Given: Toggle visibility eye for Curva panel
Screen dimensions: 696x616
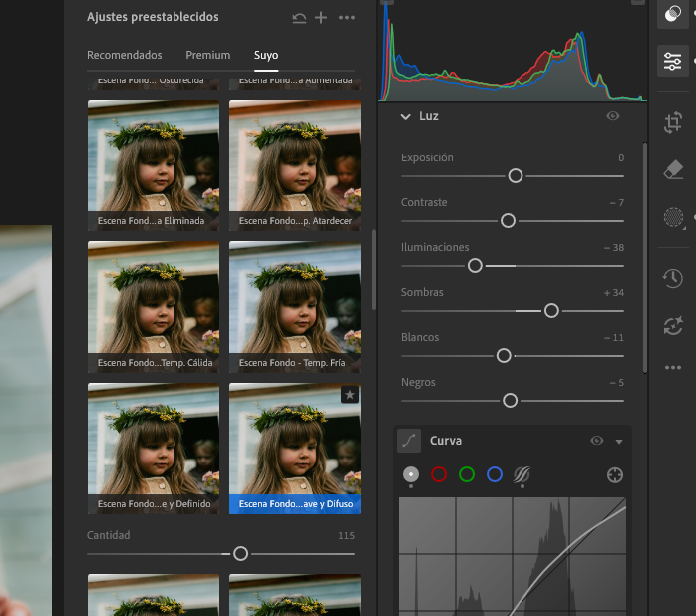Looking at the screenshot, I should coord(597,441).
